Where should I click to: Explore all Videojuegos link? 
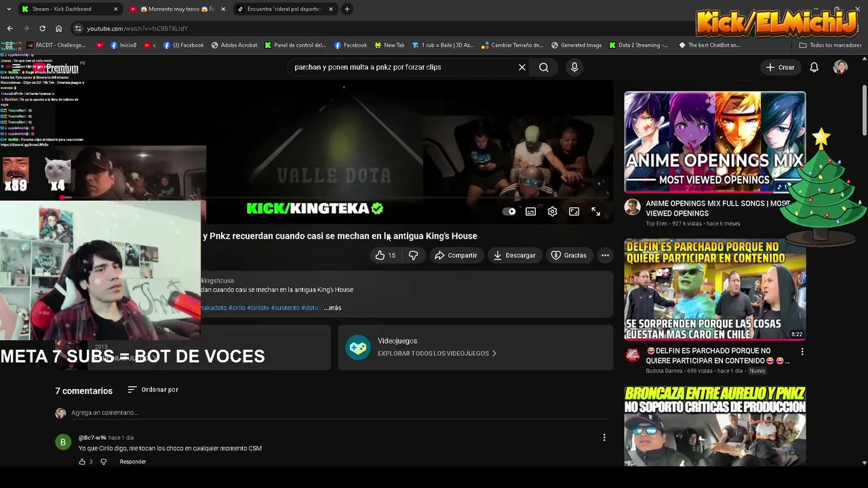coord(437,353)
